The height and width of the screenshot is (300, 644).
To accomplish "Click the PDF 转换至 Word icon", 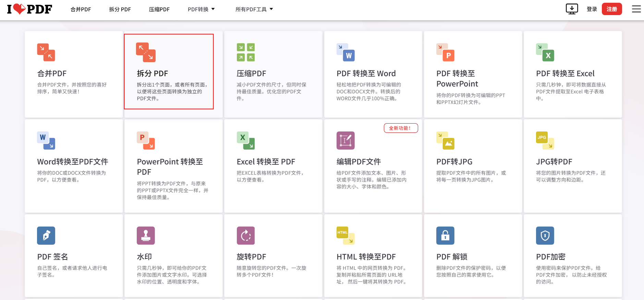I will (345, 53).
